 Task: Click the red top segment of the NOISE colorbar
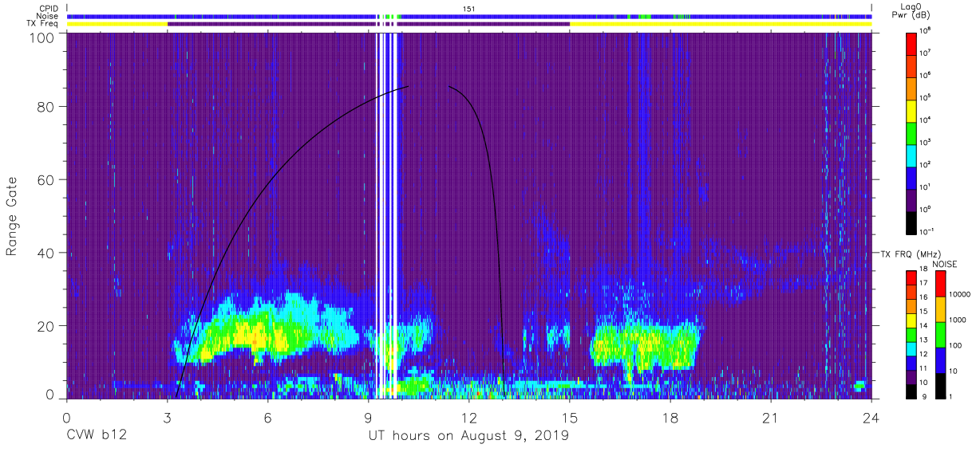940,283
